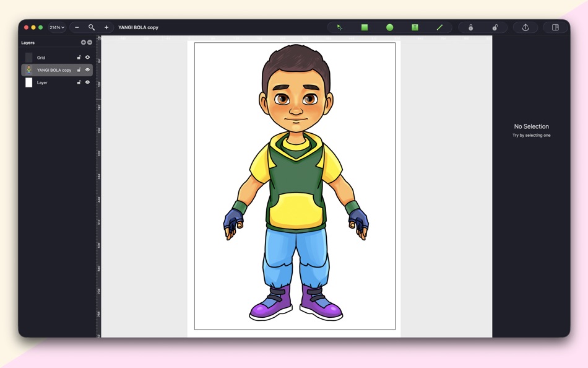Viewport: 588px width, 368px height.
Task: Hide the Grid layer
Action: tap(87, 58)
